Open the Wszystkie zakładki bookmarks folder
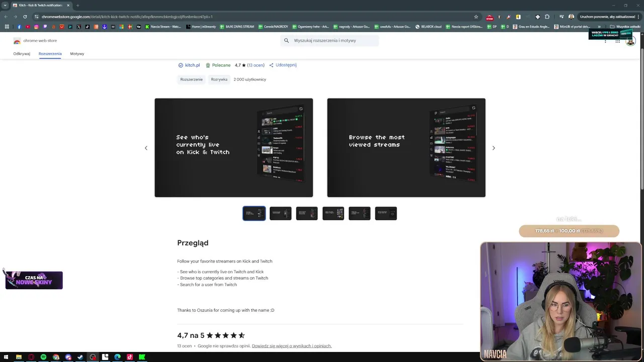The image size is (644, 362). (x=625, y=27)
